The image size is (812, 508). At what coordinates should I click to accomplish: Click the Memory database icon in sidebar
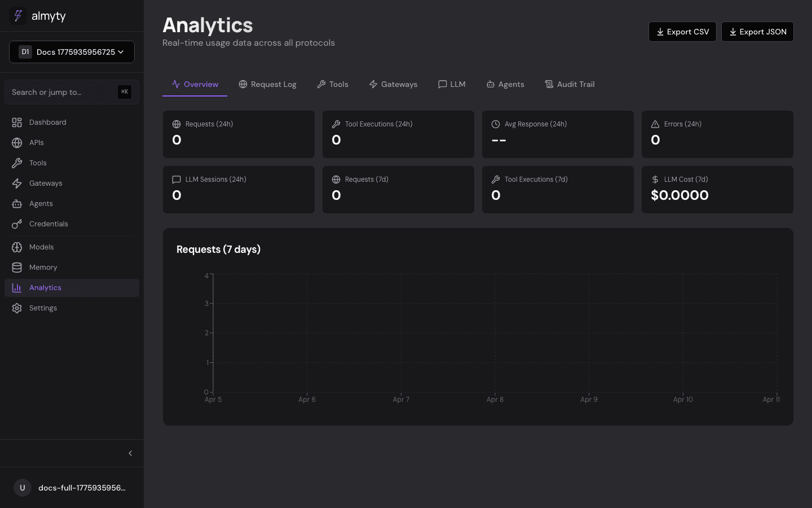coord(17,268)
